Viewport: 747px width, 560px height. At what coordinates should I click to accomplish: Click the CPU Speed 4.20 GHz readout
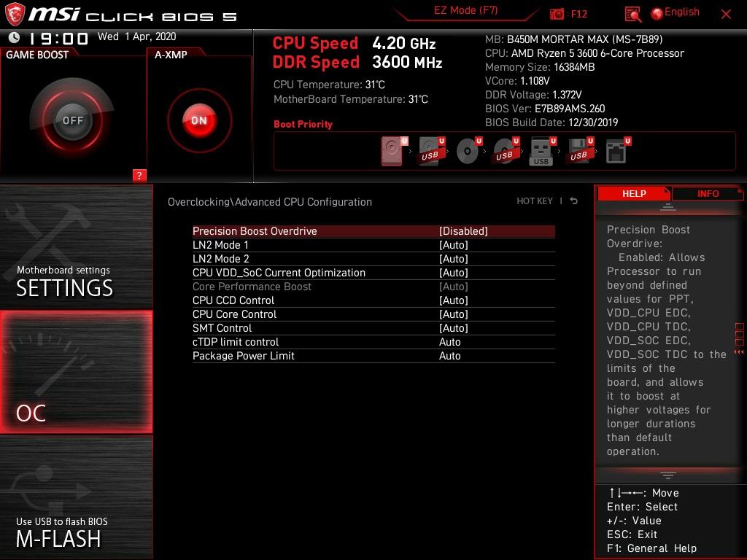click(354, 43)
